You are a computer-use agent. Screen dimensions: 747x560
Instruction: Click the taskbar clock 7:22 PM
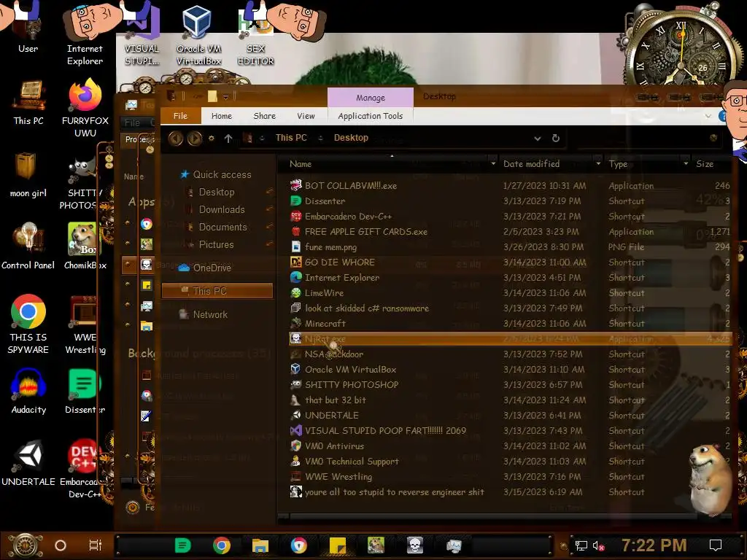[654, 545]
